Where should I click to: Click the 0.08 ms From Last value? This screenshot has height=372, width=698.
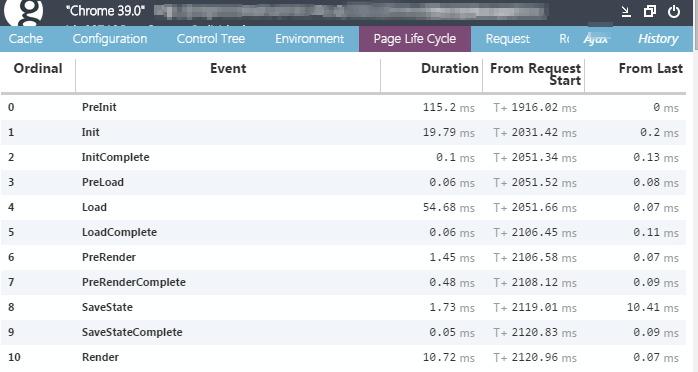coord(656,182)
